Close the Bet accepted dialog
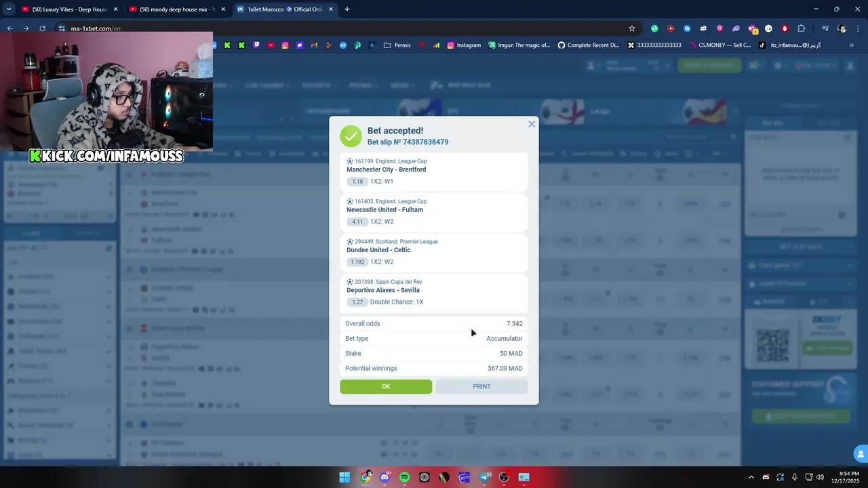This screenshot has width=868, height=488. tap(532, 124)
